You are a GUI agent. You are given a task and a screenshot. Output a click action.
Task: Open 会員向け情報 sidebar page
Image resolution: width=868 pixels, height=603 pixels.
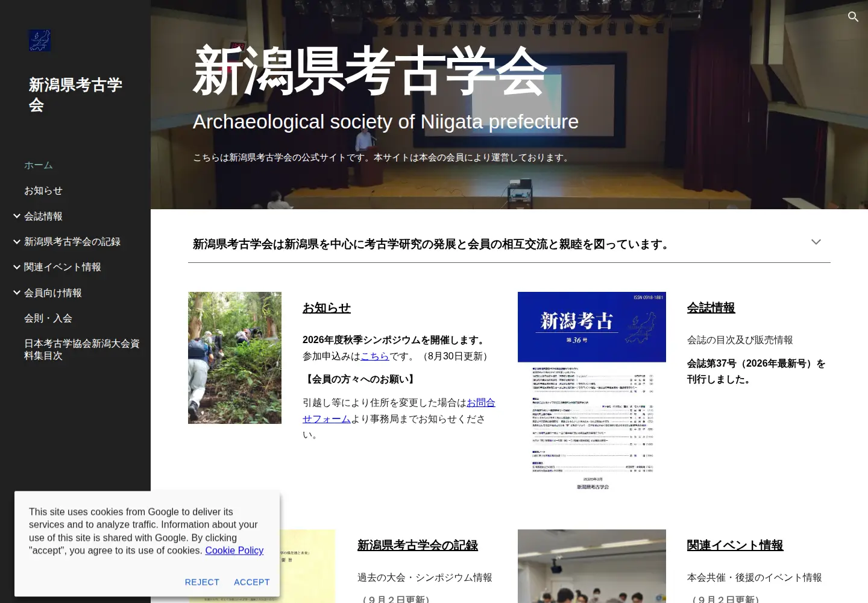(53, 293)
